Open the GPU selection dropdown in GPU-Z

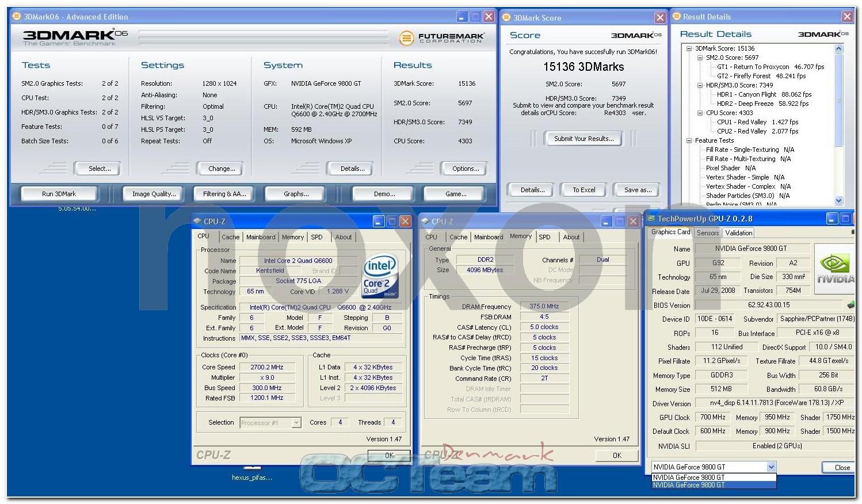(771, 467)
